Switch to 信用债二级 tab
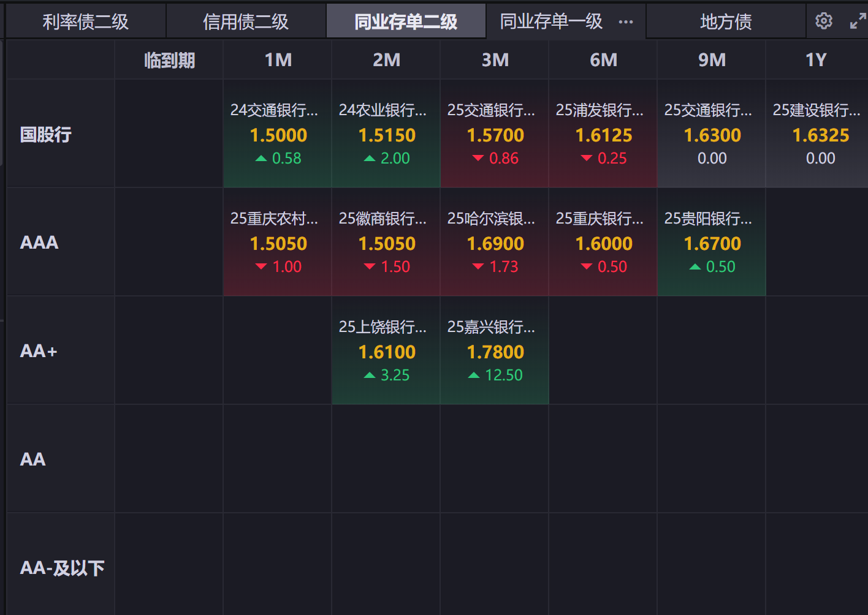The height and width of the screenshot is (615, 868). (x=246, y=22)
